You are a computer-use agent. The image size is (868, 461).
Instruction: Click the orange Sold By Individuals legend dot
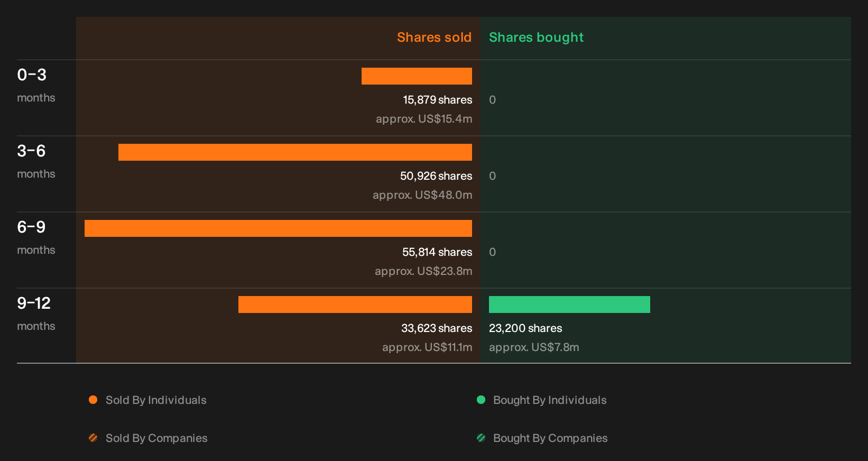coord(93,400)
